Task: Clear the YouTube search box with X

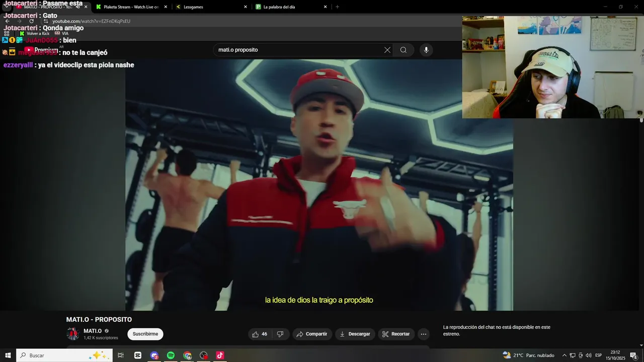Action: pyautogui.click(x=387, y=50)
